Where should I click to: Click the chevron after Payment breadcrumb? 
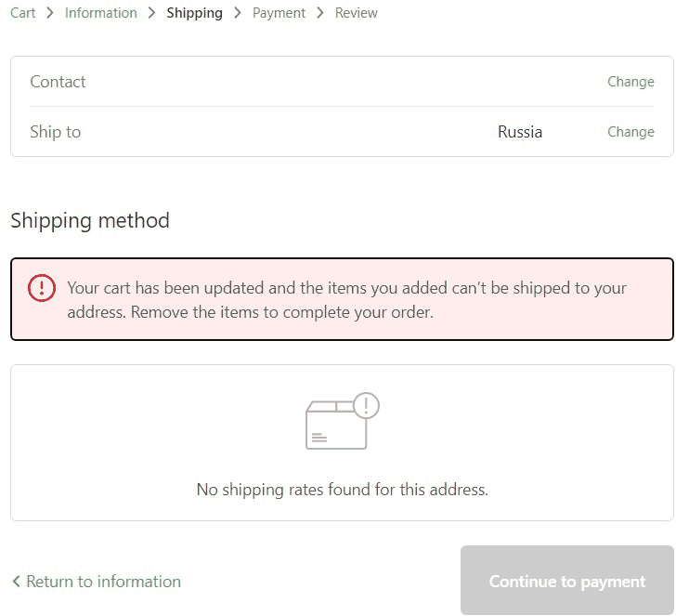click(319, 13)
